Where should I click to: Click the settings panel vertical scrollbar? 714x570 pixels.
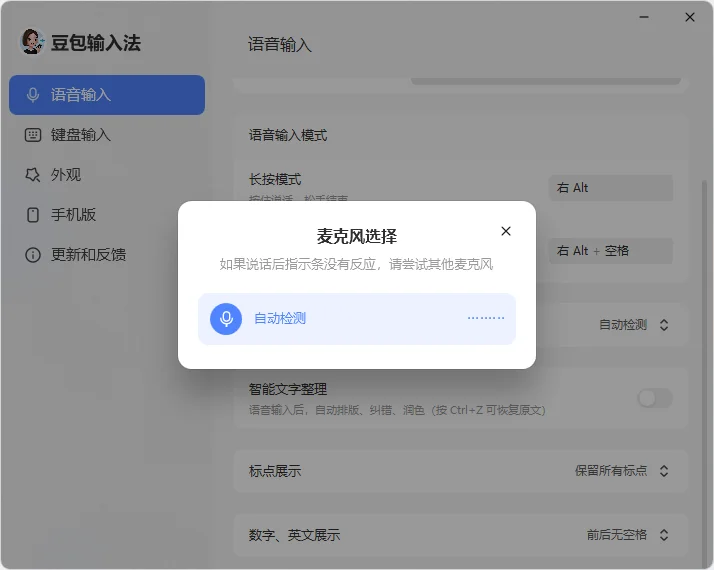coord(704,373)
